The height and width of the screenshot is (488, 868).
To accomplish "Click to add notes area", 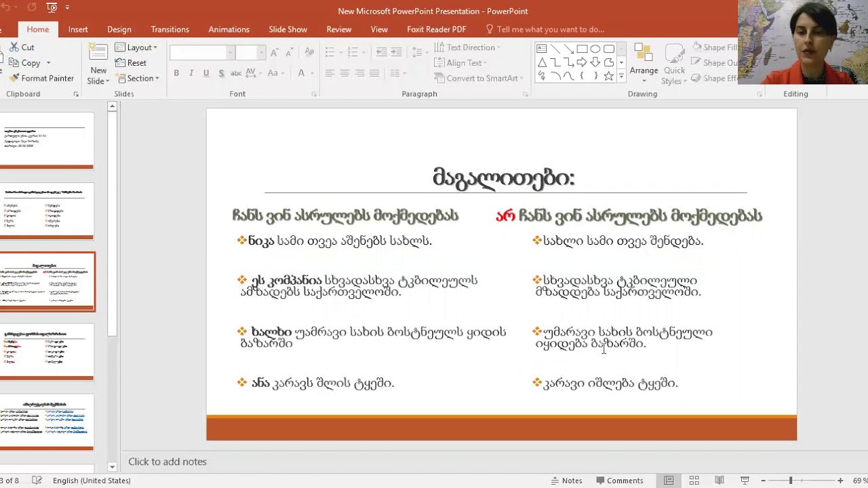I will pyautogui.click(x=167, y=462).
